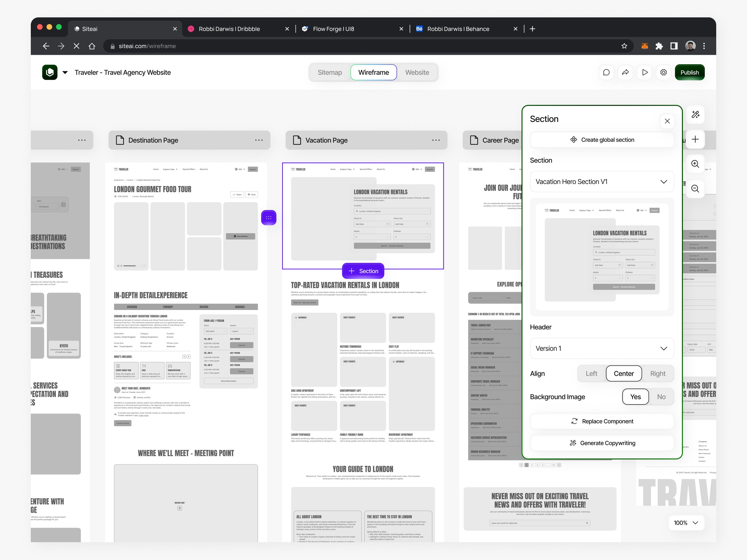The image size is (747, 560).
Task: Open the three-dot menu on Destination Page
Action: pyautogui.click(x=259, y=140)
